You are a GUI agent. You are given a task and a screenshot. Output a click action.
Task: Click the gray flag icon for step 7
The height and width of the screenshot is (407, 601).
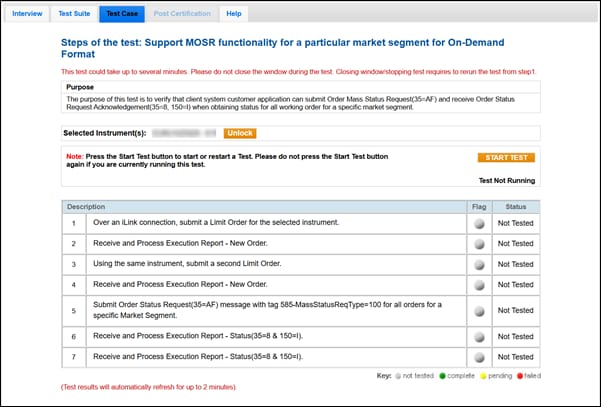point(479,357)
